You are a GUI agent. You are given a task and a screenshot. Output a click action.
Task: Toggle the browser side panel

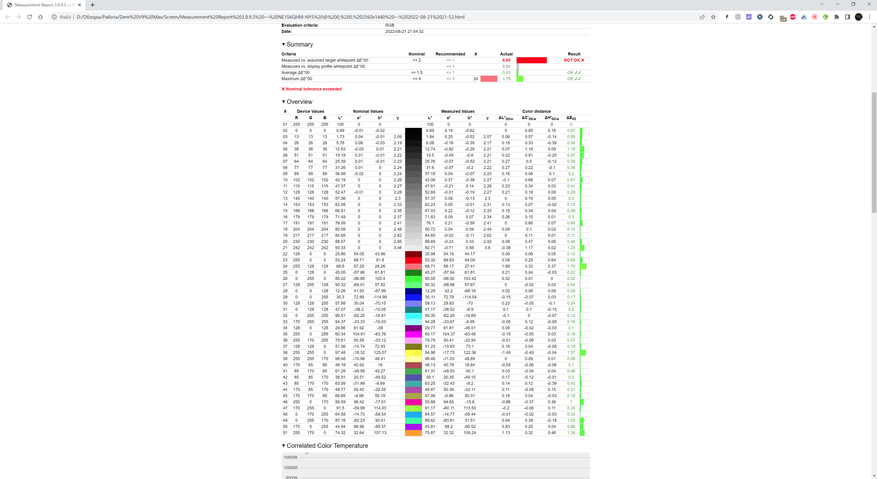[847, 17]
